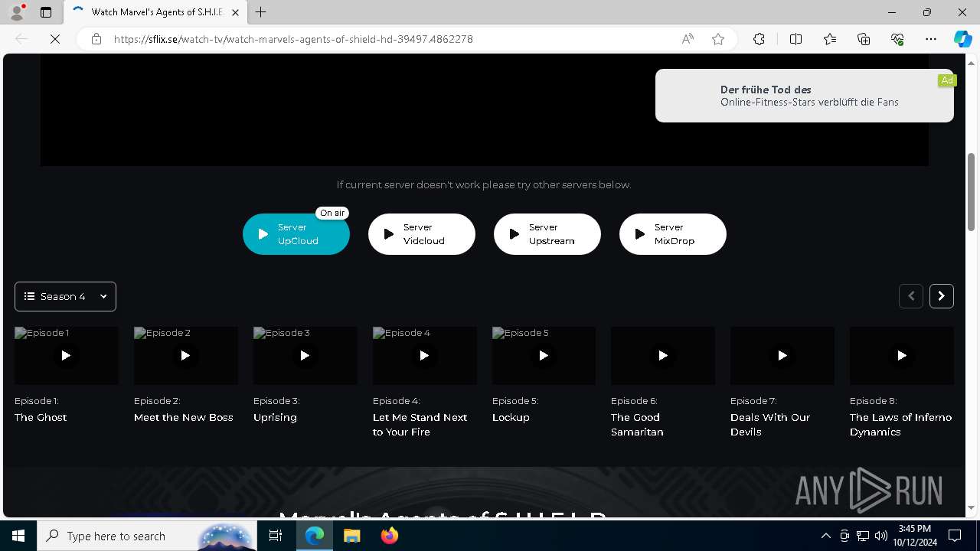The image size is (980, 551).
Task: Open a new browser tab
Action: click(x=261, y=12)
